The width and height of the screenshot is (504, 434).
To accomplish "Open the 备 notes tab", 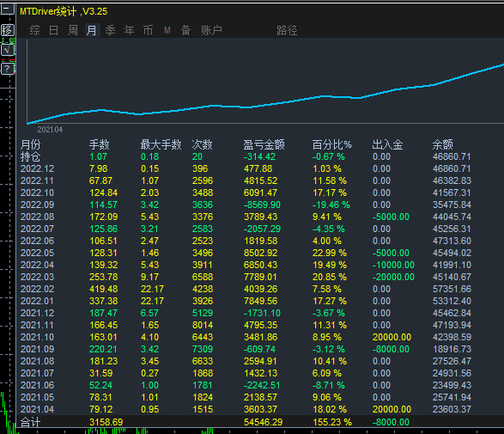I will [185, 30].
